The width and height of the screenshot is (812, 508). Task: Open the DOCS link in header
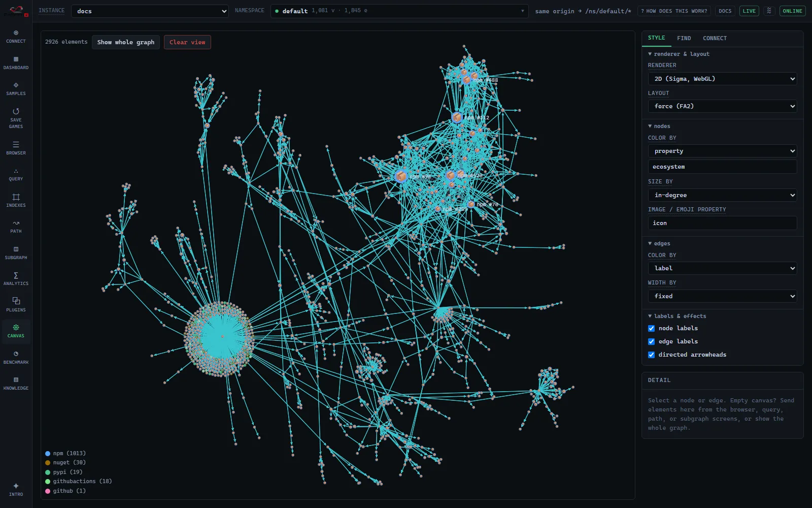pyautogui.click(x=725, y=11)
